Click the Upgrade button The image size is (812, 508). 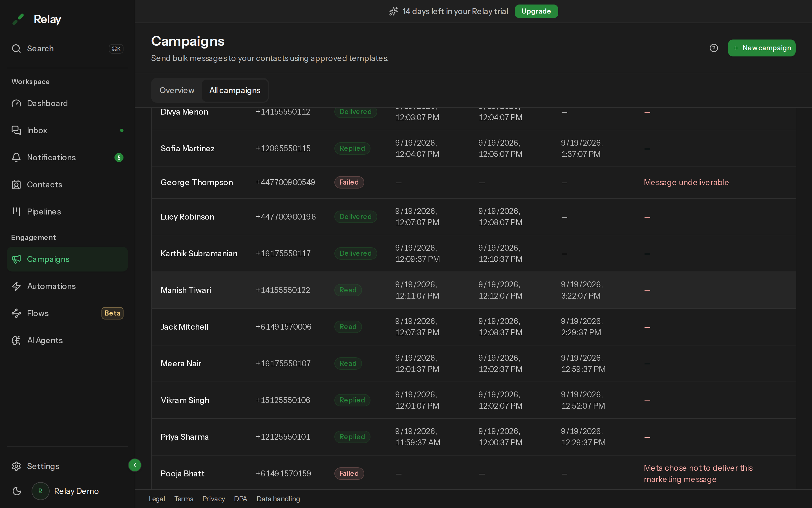pos(536,11)
